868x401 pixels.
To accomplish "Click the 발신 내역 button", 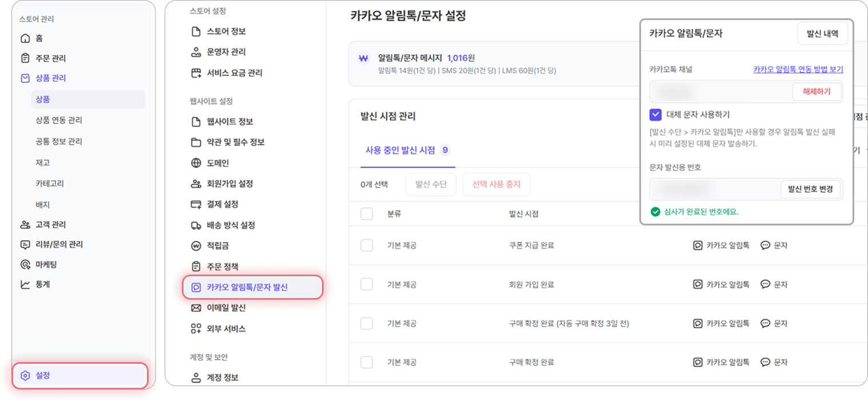I will tap(822, 34).
